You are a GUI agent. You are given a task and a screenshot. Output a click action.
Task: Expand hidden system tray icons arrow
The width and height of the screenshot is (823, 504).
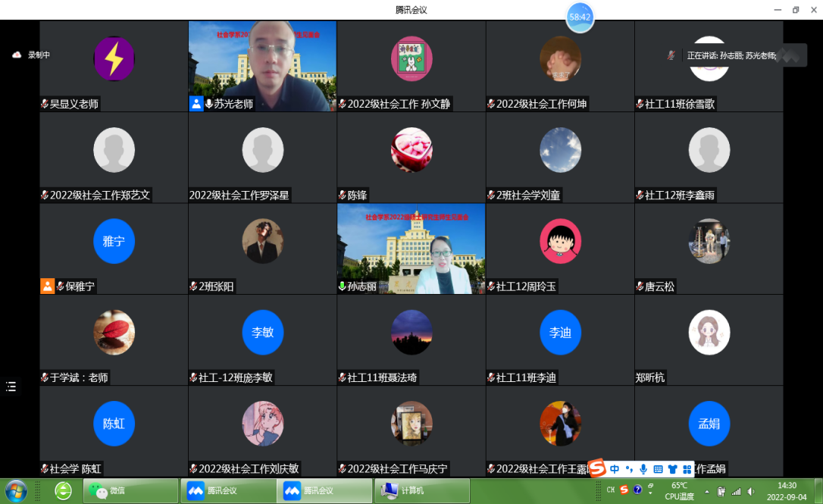[707, 491]
